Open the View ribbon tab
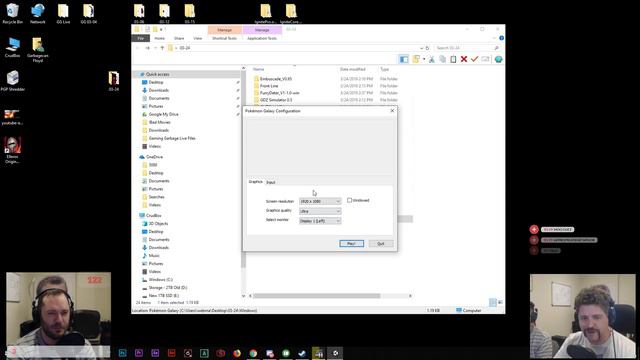640x360 pixels. tap(198, 38)
